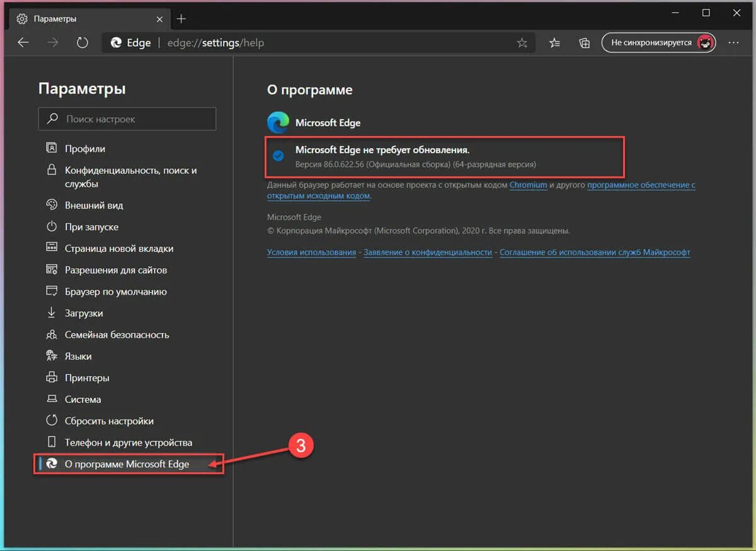The width and height of the screenshot is (756, 551).
Task: Click the lock icon for Конфиденциальность
Action: click(52, 170)
